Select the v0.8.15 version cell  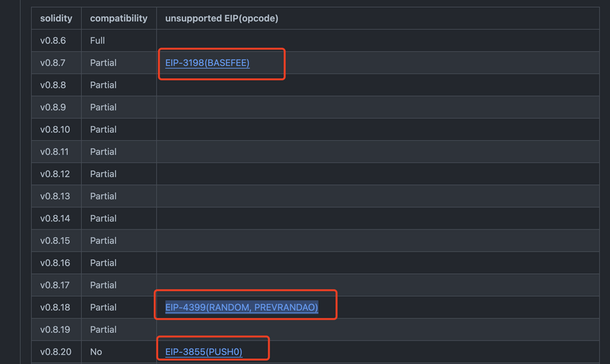[55, 241]
